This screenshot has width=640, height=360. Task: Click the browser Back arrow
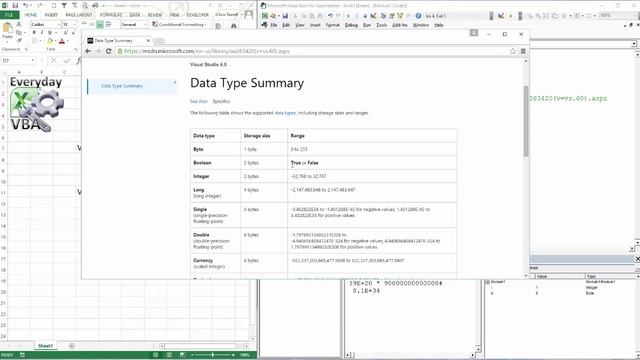click(x=88, y=51)
